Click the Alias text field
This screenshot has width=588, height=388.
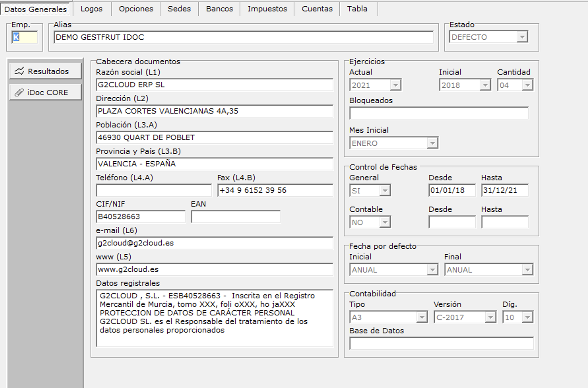point(243,37)
